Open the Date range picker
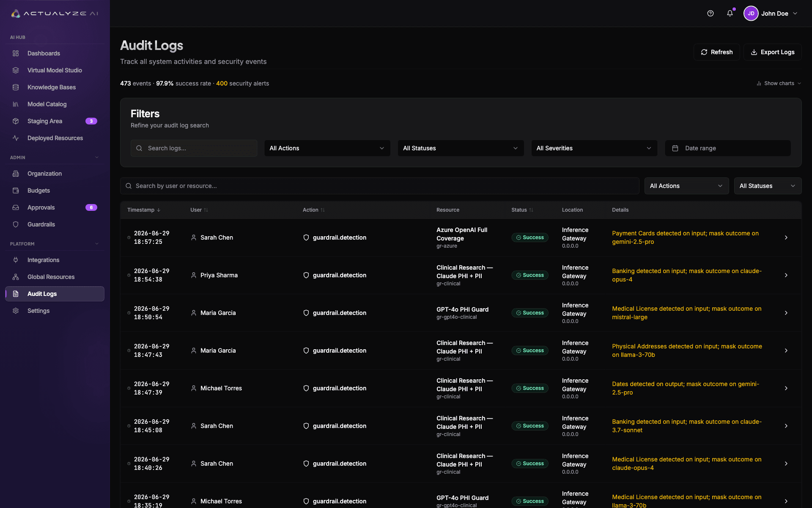This screenshot has height=508, width=812. point(727,148)
